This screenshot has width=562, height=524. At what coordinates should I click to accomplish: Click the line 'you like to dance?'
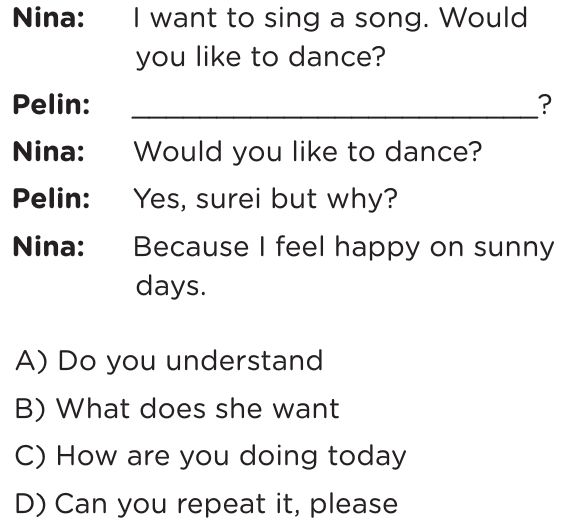[x=261, y=58]
